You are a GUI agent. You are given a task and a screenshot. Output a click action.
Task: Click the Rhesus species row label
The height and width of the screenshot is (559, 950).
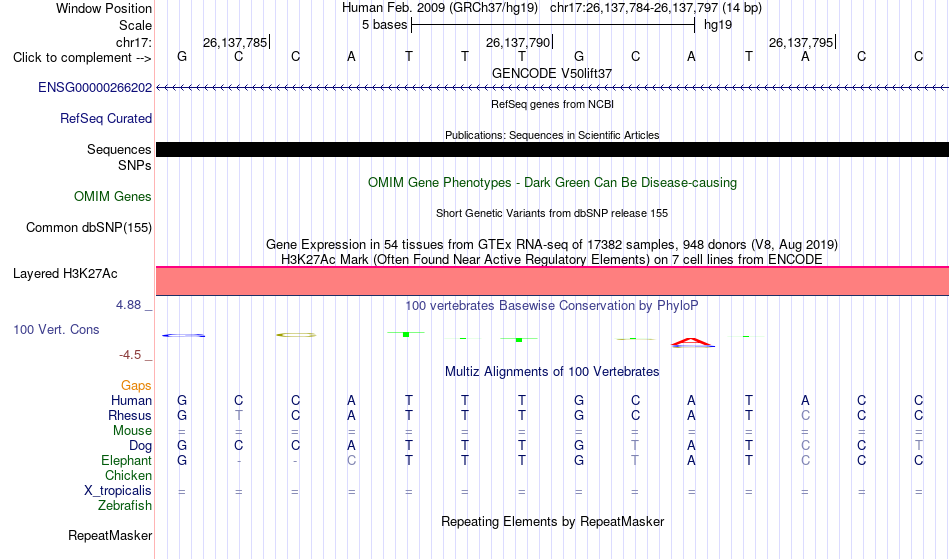click(x=130, y=415)
